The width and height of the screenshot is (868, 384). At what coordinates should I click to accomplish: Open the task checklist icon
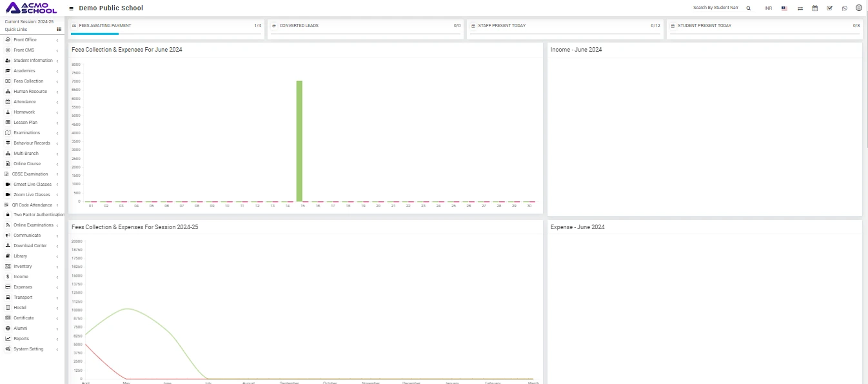click(830, 8)
